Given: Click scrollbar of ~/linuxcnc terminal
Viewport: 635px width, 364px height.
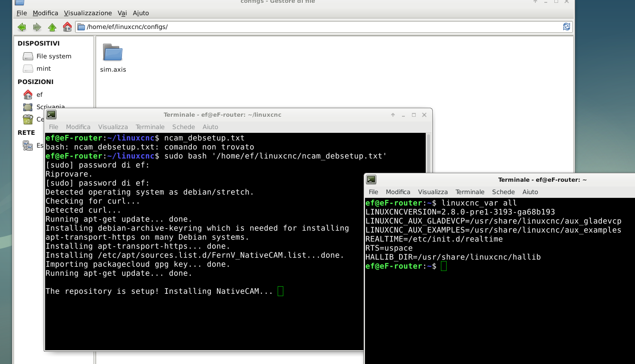Looking at the screenshot, I should [x=429, y=152].
